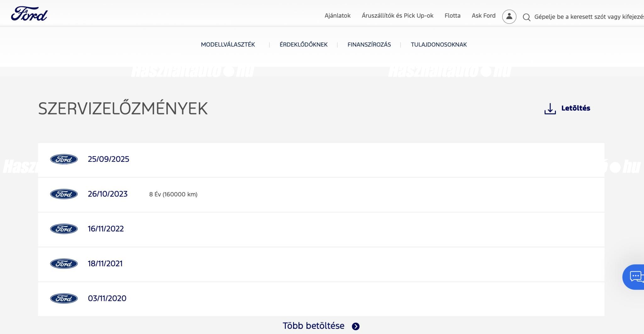The height and width of the screenshot is (334, 644).
Task: Focus the search input field
Action: tap(589, 17)
